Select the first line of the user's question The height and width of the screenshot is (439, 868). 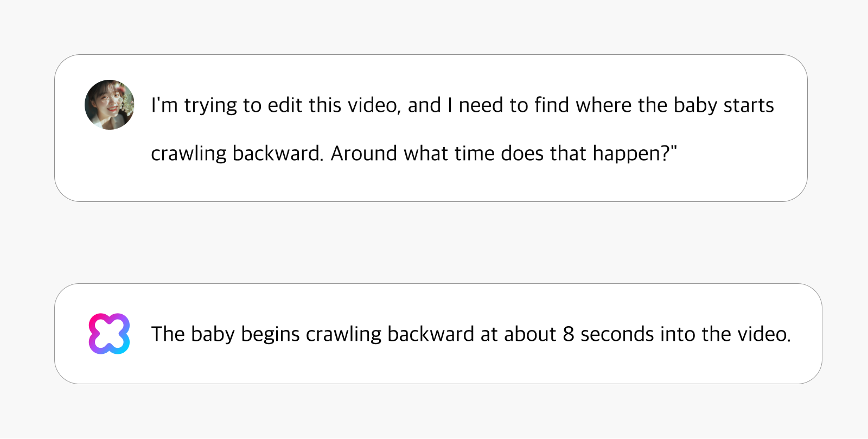pos(462,105)
